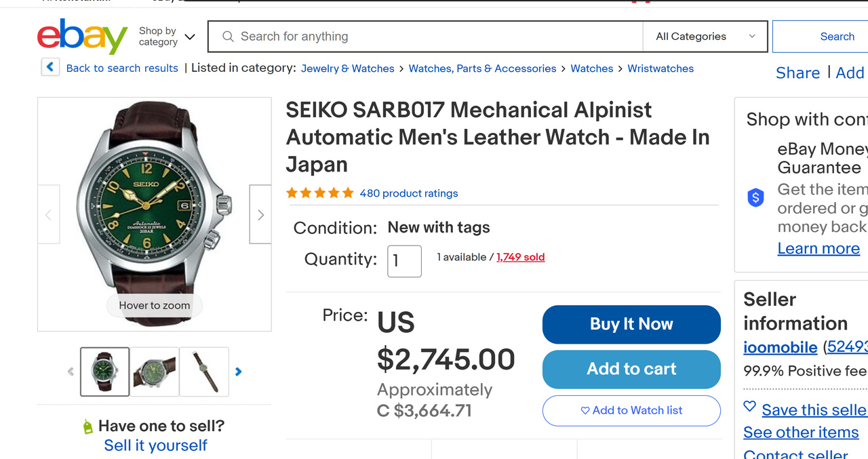Image resolution: width=868 pixels, height=459 pixels.
Task: Click the heart icon next to Save this seller
Action: 750,407
